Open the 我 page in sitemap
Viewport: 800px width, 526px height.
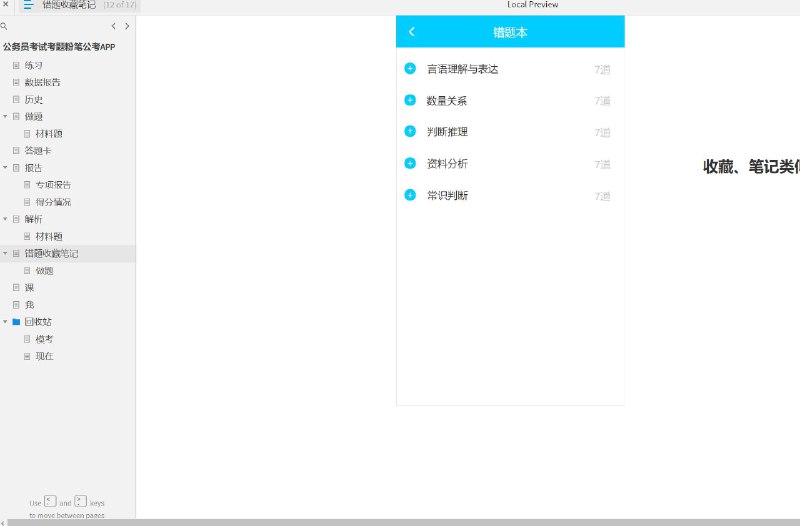coord(30,305)
